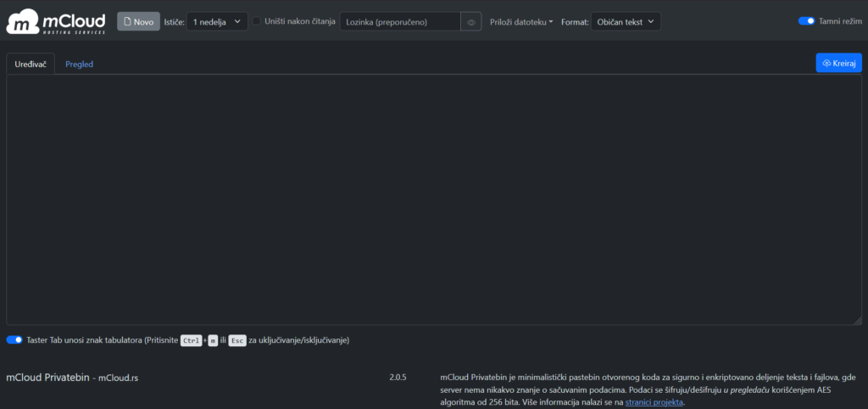Image resolution: width=868 pixels, height=409 pixels.
Task: Click the m key hint label
Action: [x=213, y=341]
